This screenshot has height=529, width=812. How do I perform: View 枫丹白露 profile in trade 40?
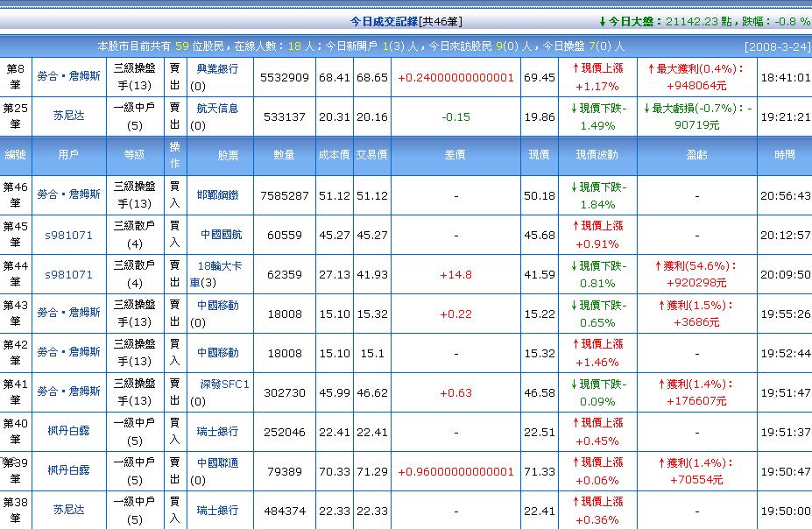pos(68,432)
